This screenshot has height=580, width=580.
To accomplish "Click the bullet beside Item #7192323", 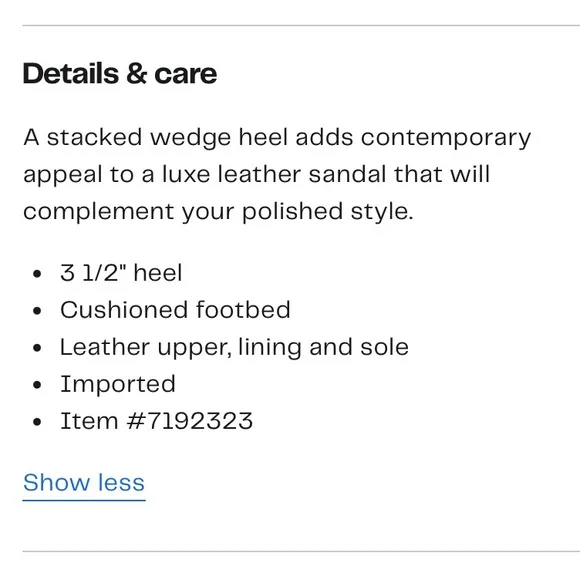I will (x=37, y=422).
